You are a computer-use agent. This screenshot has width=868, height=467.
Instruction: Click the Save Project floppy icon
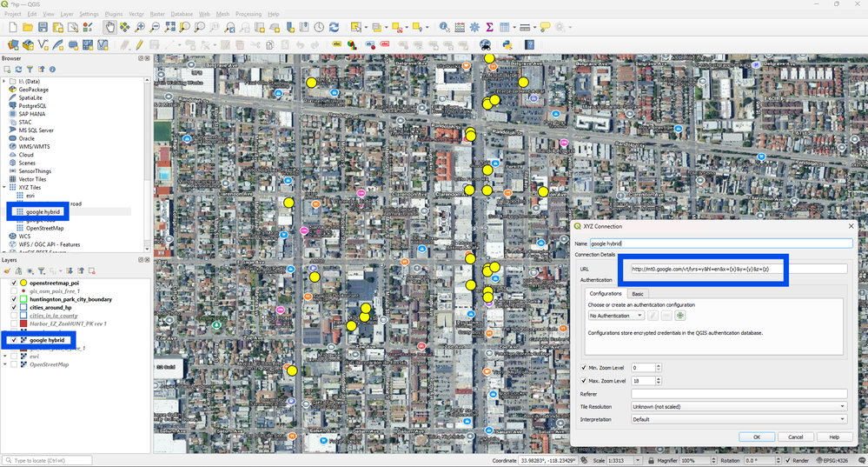(42, 28)
